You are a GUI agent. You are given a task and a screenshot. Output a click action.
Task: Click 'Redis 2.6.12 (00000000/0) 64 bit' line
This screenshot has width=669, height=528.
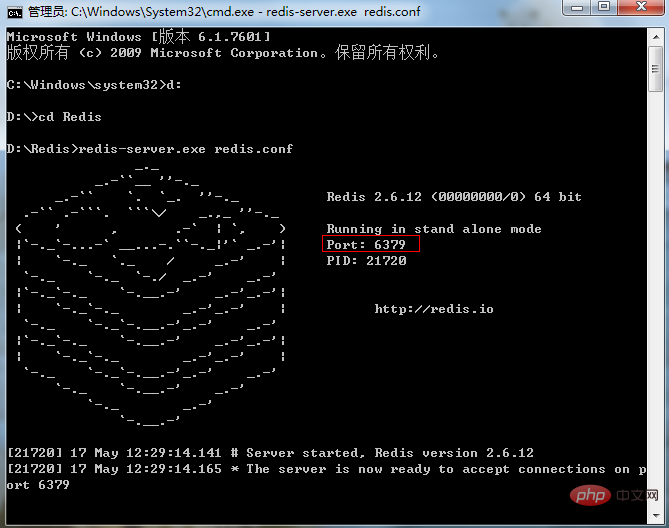(454, 197)
